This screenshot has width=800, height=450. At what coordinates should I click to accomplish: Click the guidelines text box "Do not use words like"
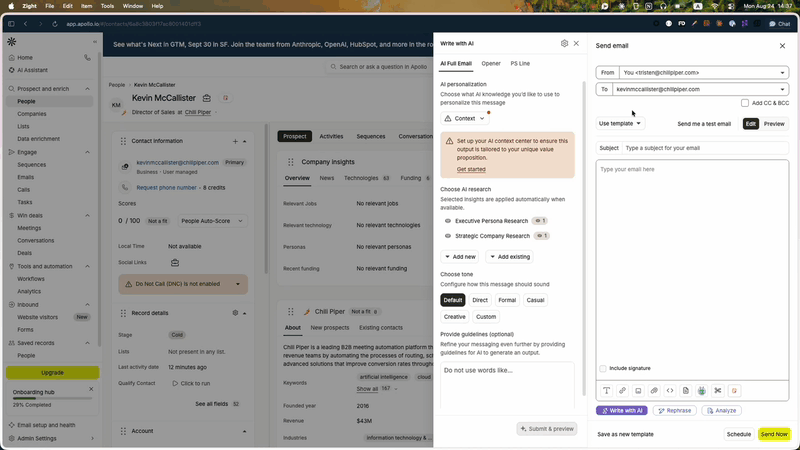(x=507, y=385)
